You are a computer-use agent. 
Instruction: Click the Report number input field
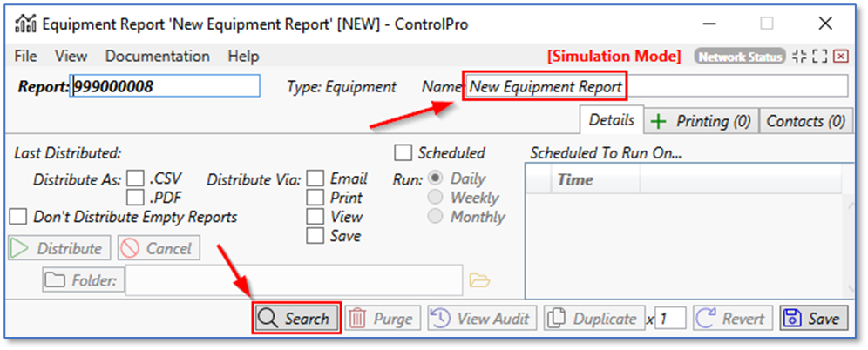coord(165,86)
